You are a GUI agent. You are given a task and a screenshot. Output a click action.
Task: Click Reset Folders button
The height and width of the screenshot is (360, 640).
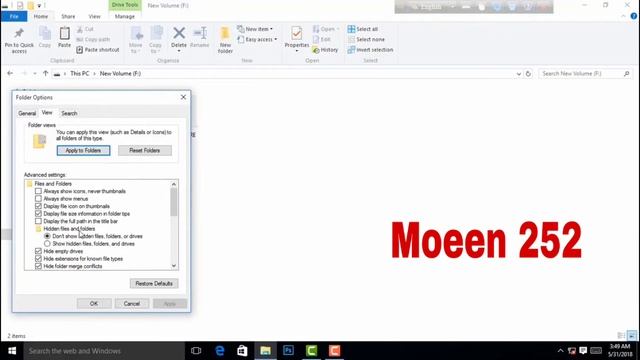click(x=144, y=151)
